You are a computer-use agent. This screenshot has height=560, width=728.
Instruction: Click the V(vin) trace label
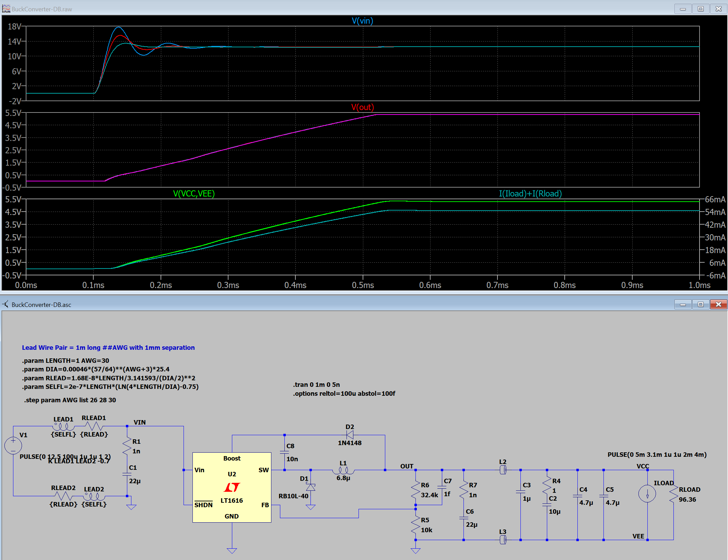(362, 21)
